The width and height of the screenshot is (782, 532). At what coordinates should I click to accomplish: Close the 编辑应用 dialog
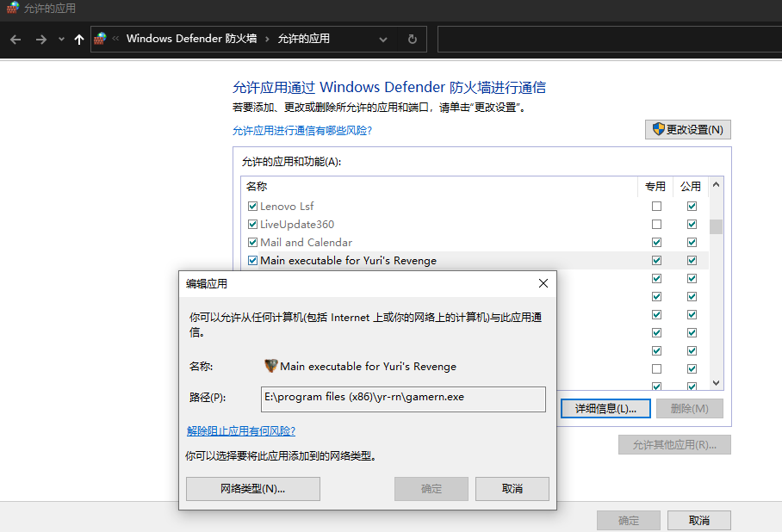point(543,283)
